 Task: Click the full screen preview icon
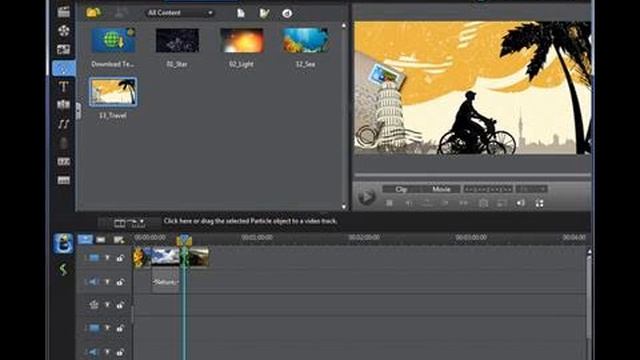point(540,203)
